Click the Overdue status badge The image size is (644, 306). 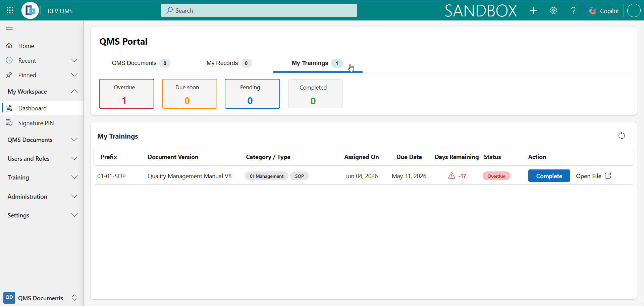[496, 176]
